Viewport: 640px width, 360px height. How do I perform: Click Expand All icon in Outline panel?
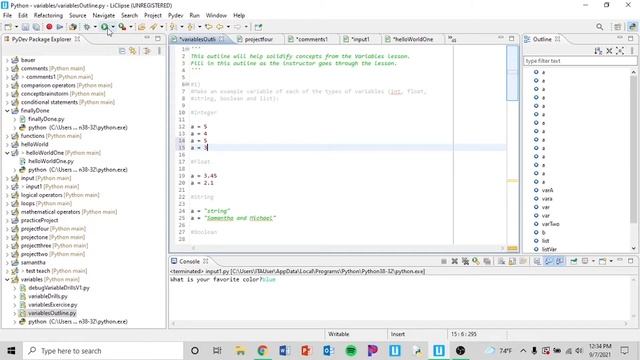tap(620, 51)
